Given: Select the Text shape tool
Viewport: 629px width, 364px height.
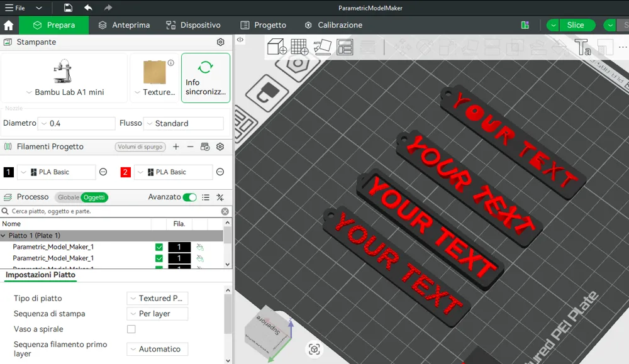Looking at the screenshot, I should click(582, 47).
